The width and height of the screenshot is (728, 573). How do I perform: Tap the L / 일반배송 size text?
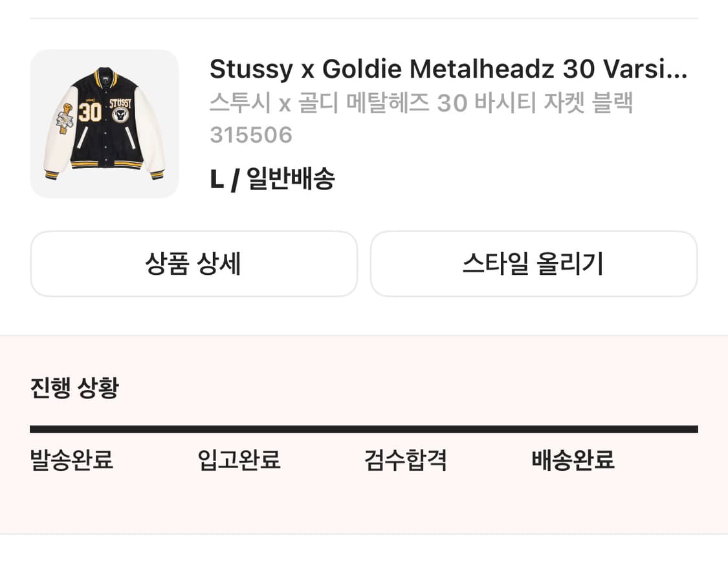(272, 178)
